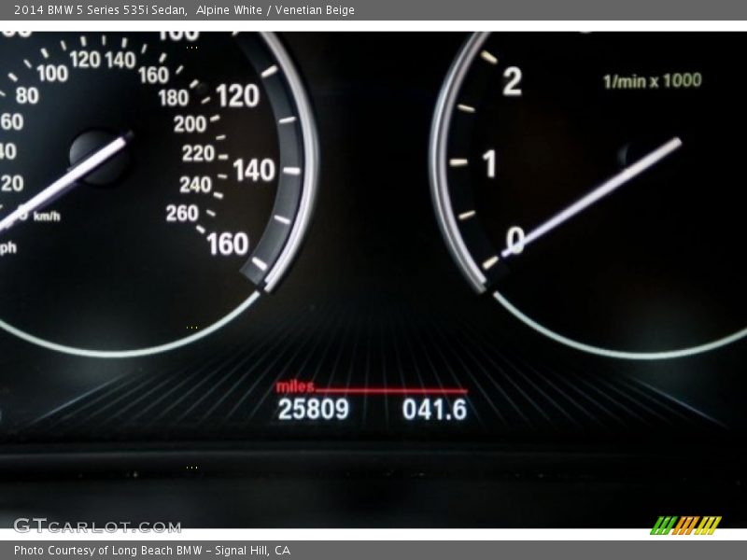
Task: Click the green-orange-yellow striped logo icon
Action: tap(686, 525)
